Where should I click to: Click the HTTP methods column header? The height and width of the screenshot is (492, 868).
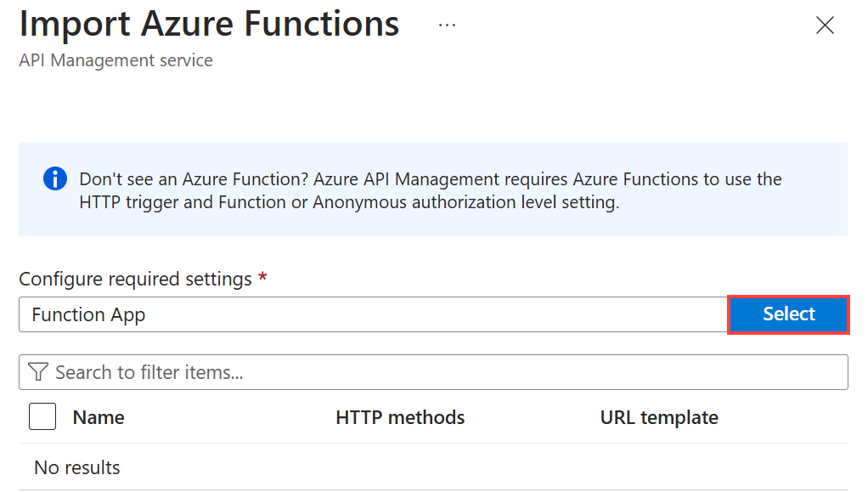pyautogui.click(x=400, y=417)
